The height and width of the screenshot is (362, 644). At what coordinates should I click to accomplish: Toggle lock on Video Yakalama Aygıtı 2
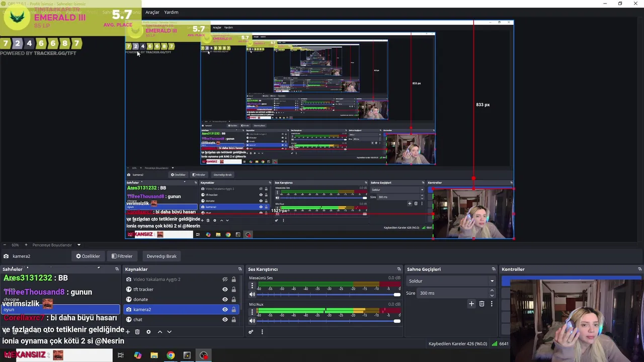pyautogui.click(x=233, y=280)
